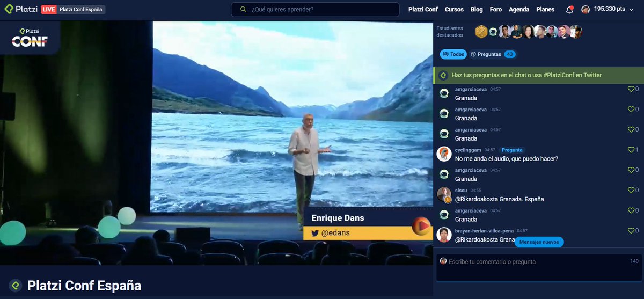Click the gold badge in Estudiantes destacados

click(x=481, y=32)
